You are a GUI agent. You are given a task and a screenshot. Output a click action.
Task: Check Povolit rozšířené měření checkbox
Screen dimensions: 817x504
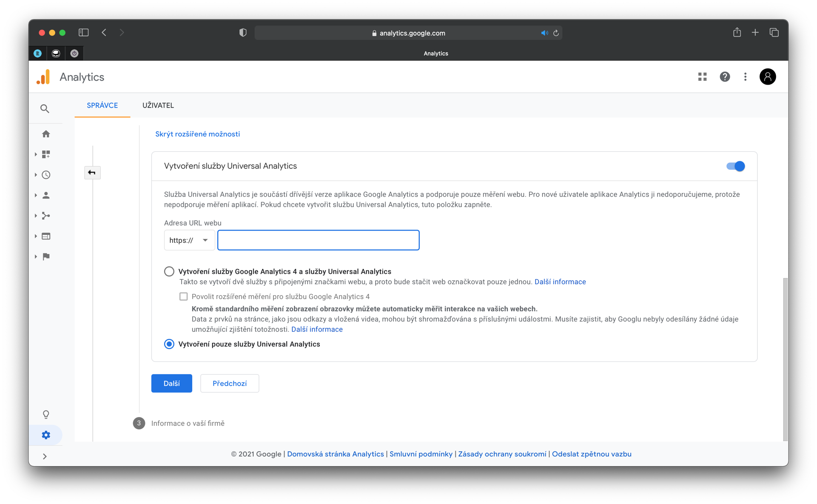pos(183,296)
